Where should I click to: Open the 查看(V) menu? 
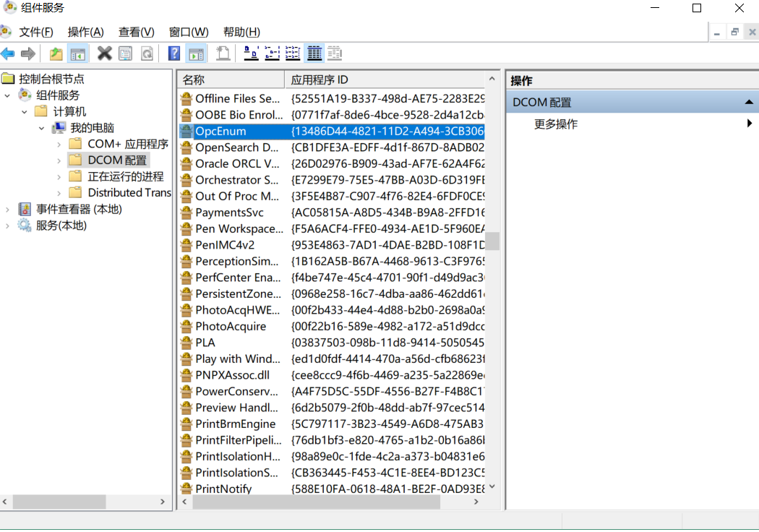[x=136, y=32]
